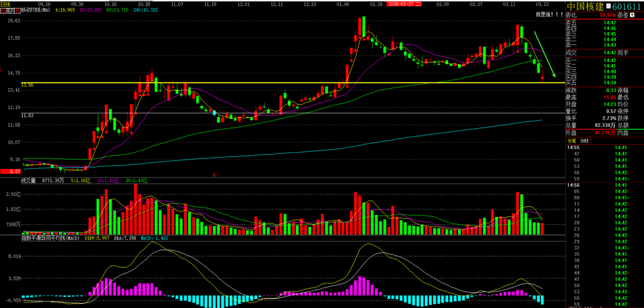The width and height of the screenshot is (644, 308).
Task: Click the DEA:7.398 value
Action: pyautogui.click(x=125, y=238)
